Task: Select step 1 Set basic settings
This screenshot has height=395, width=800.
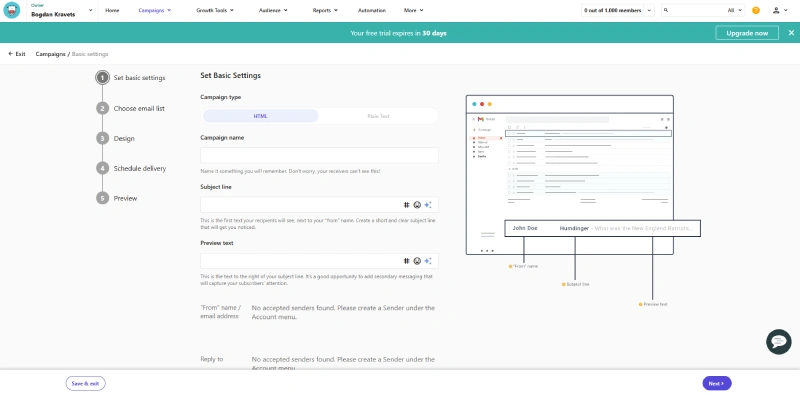Action: [x=131, y=78]
